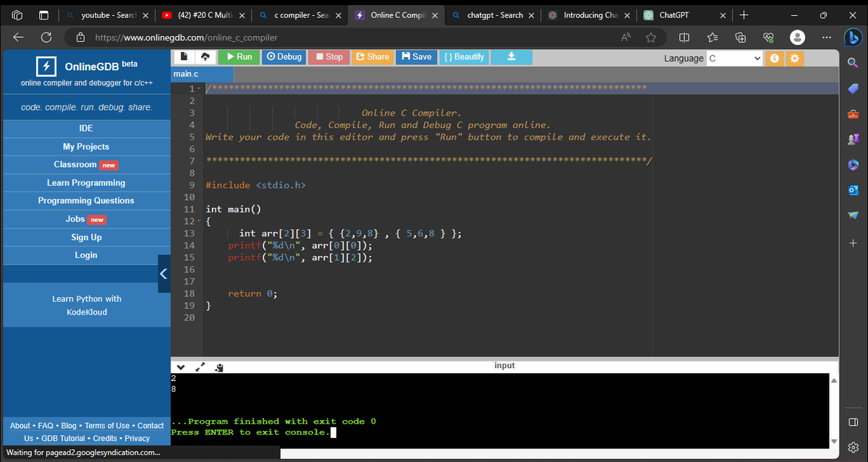Viewport: 868px width, 462px height.
Task: Collapse the console panel with down chevron
Action: tap(181, 367)
